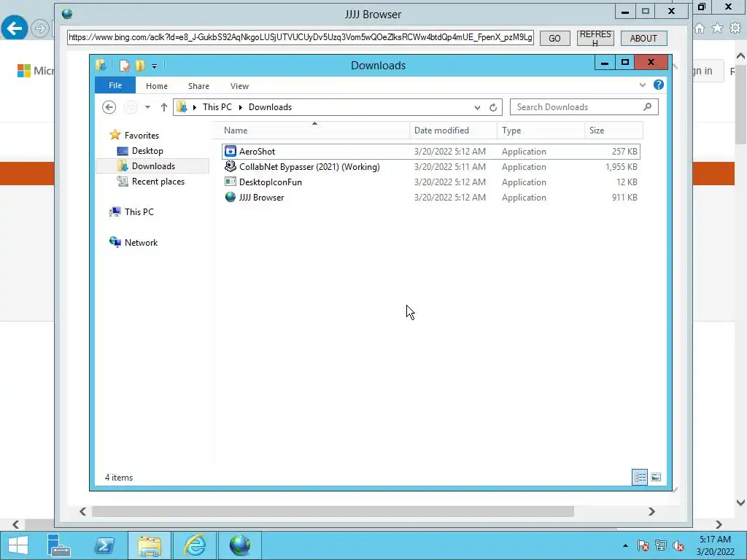Image resolution: width=747 pixels, height=560 pixels.
Task: Select Desktop in navigation pane
Action: [147, 151]
